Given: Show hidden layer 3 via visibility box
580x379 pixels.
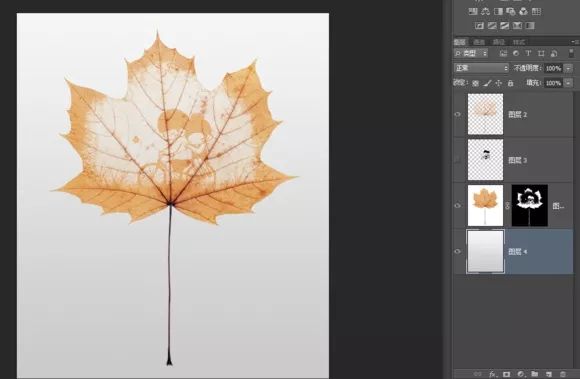Looking at the screenshot, I should tap(458, 160).
